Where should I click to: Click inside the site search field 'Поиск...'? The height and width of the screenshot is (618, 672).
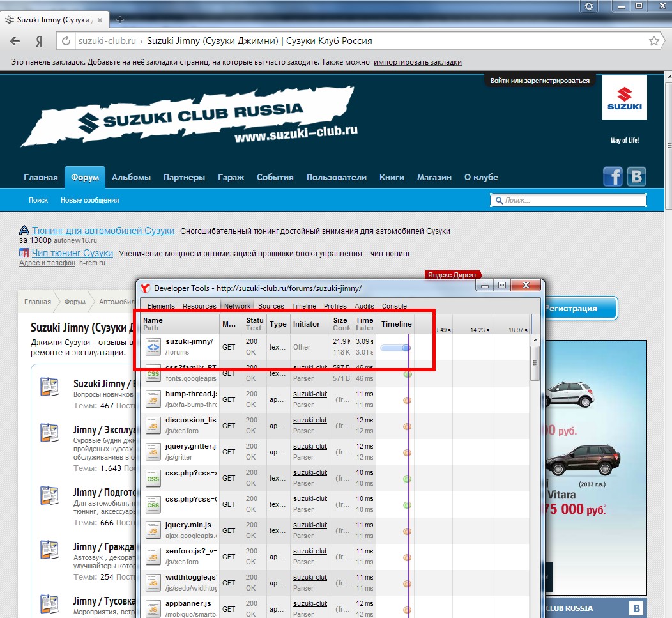pos(569,200)
